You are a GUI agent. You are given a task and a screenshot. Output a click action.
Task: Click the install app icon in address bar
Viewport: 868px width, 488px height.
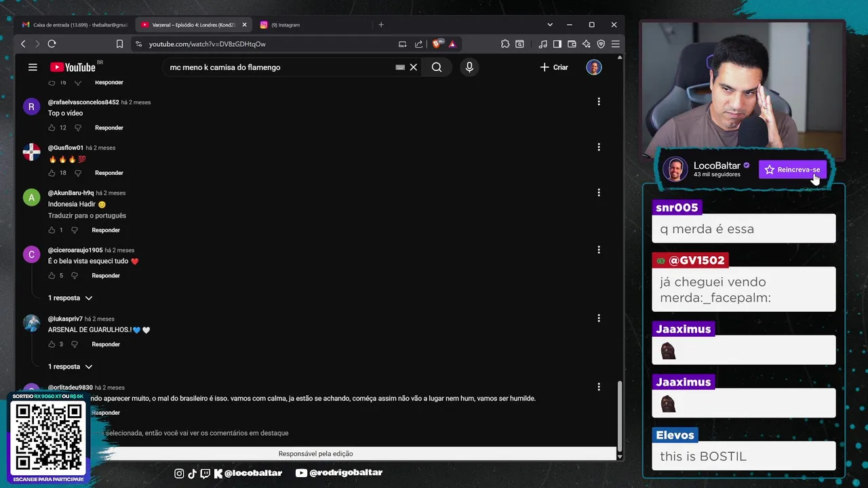[403, 44]
